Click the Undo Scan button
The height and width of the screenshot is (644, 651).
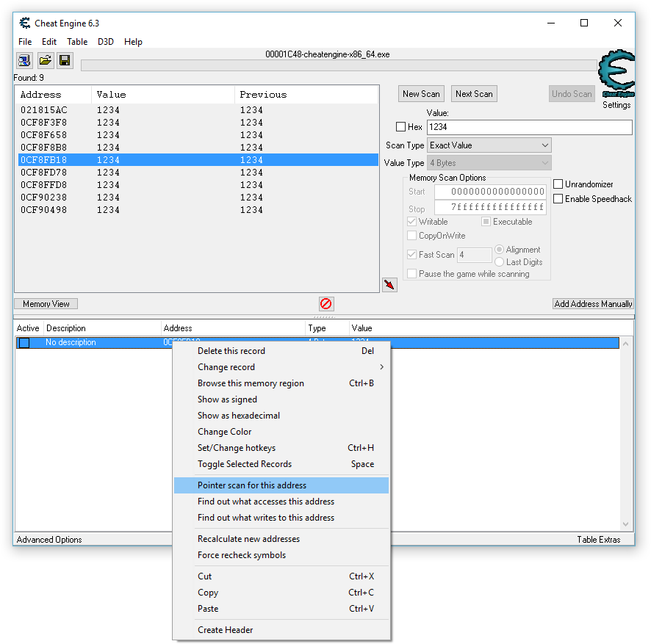(x=572, y=94)
